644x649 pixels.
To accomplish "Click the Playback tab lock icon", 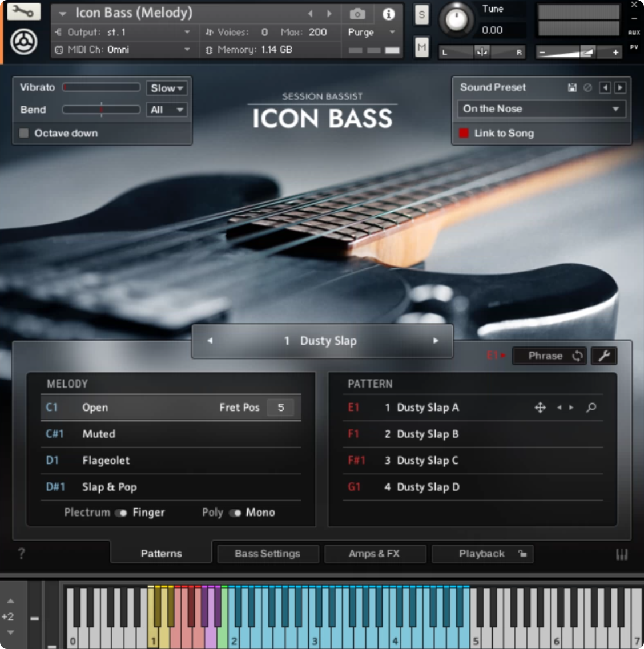I will tap(522, 554).
